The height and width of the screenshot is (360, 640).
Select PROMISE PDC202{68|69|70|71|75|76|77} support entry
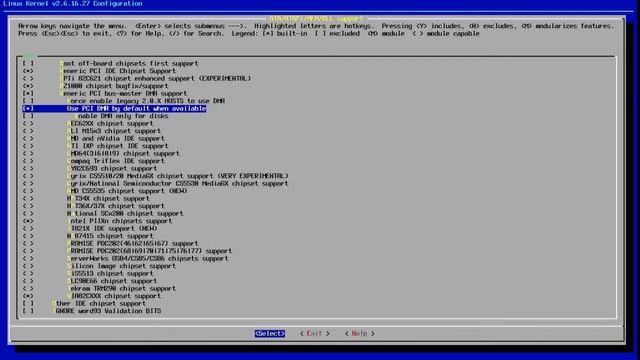point(127,251)
